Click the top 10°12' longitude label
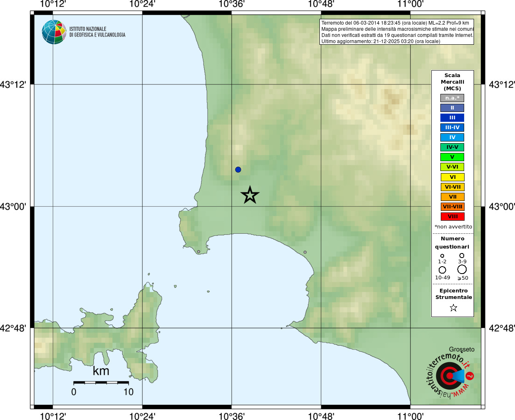Screen dimensions: 515x420 click(x=53, y=4)
